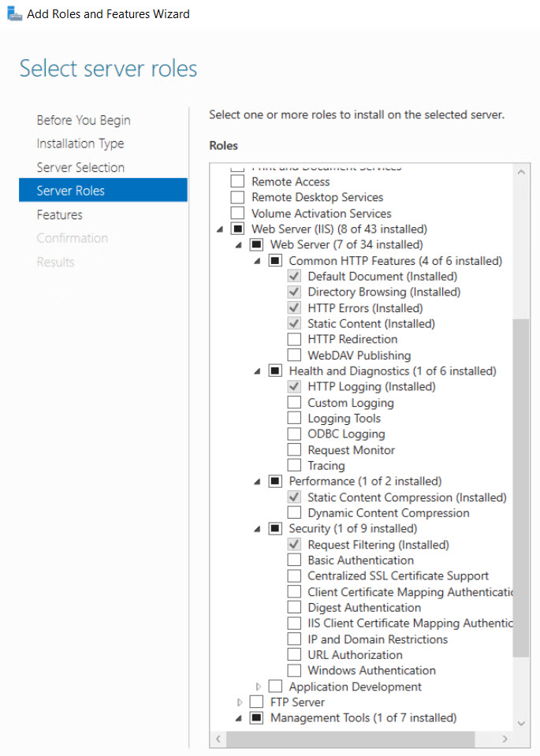Click the Add Roles and Features Wizard title icon
This screenshot has width=540, height=756.
pos(14,13)
